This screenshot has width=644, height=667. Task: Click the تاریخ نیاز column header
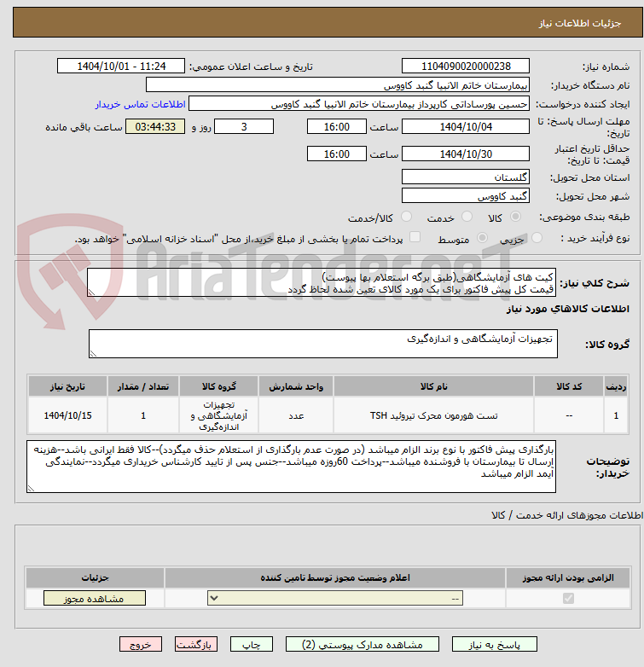(67, 386)
